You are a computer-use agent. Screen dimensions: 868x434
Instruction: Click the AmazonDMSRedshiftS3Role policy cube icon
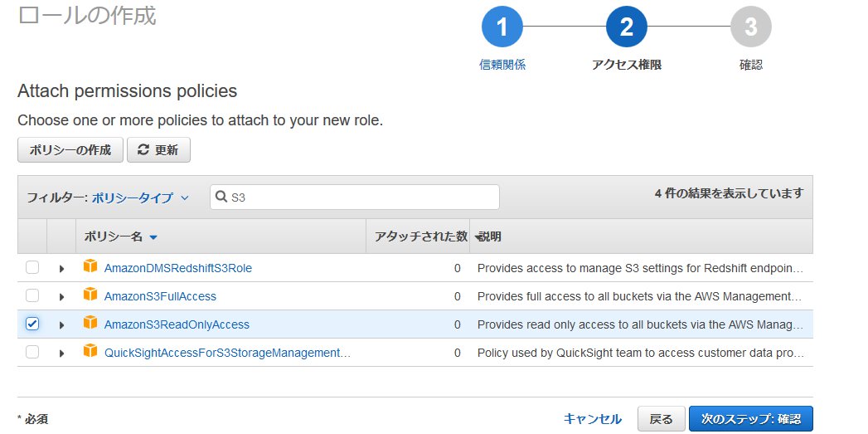pos(90,267)
